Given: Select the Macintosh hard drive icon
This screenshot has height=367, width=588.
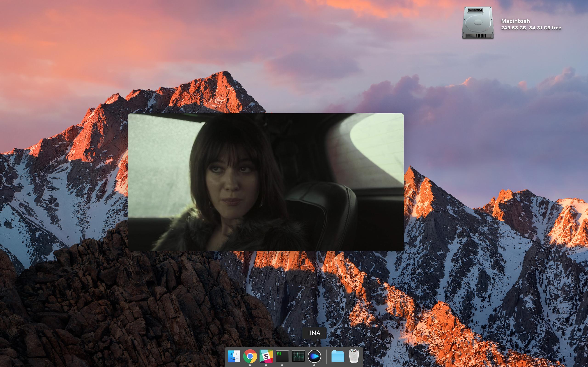Looking at the screenshot, I should [478, 23].
